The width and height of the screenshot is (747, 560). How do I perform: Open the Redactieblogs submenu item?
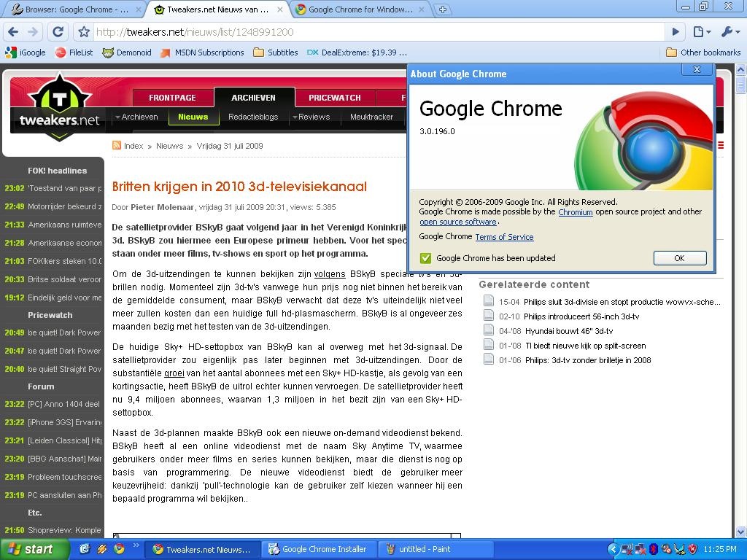253,117
